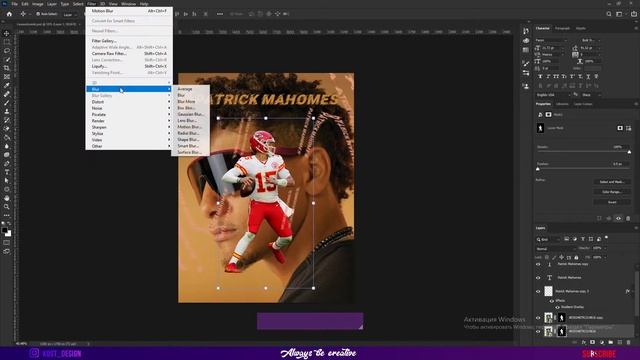
Task: Select the Rectangular Marquee tool
Action: pyautogui.click(x=7, y=42)
